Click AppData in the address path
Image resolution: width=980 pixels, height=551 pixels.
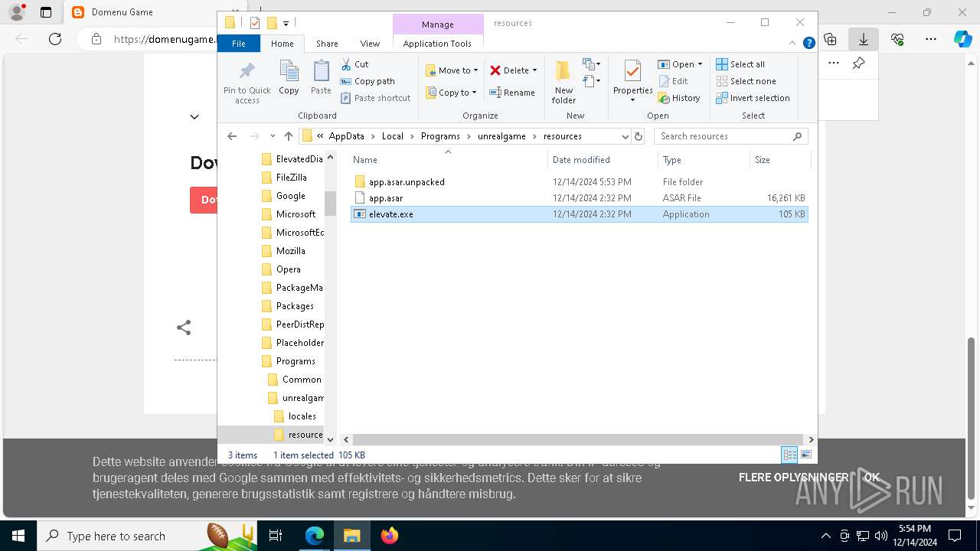(346, 136)
